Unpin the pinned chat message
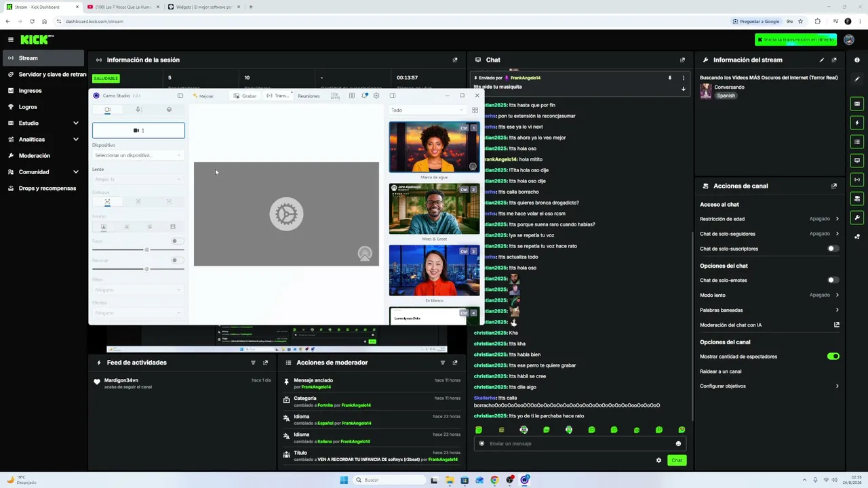Screen dimensions: 868x488 click(669, 78)
